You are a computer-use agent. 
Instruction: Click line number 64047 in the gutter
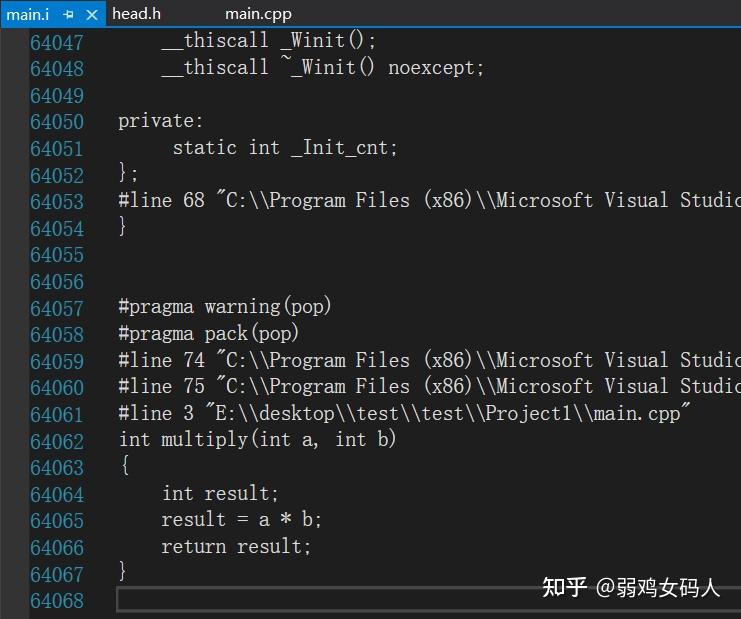tap(57, 42)
